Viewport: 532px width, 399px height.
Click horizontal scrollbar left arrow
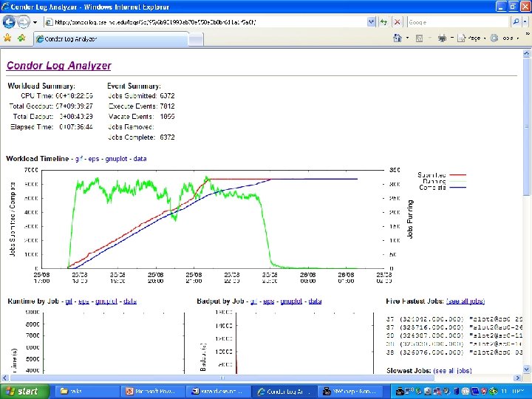point(5,378)
